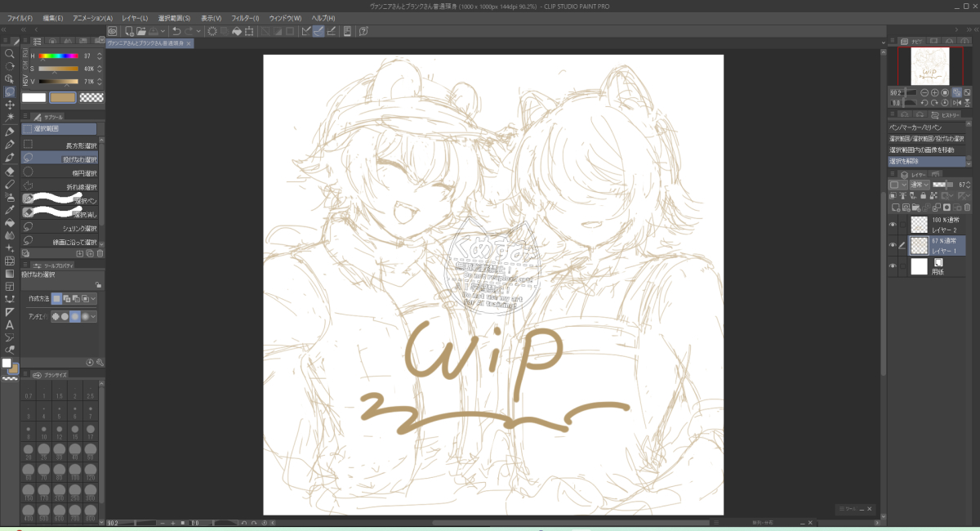Select the white main color swatch
The image size is (980, 531).
(33, 97)
